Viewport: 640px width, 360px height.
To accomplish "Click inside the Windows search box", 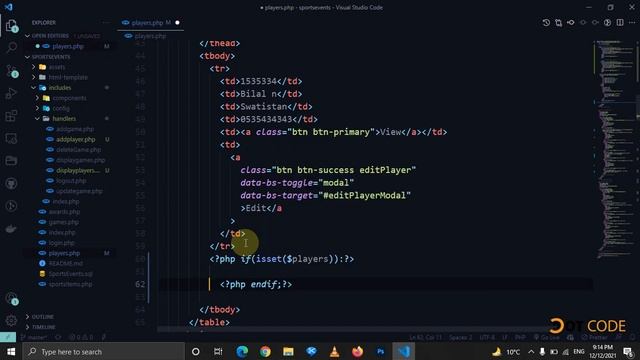I will pyautogui.click(x=104, y=351).
